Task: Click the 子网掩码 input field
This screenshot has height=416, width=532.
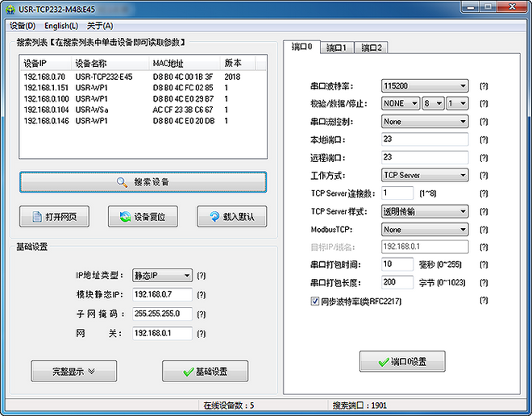Action: click(162, 314)
